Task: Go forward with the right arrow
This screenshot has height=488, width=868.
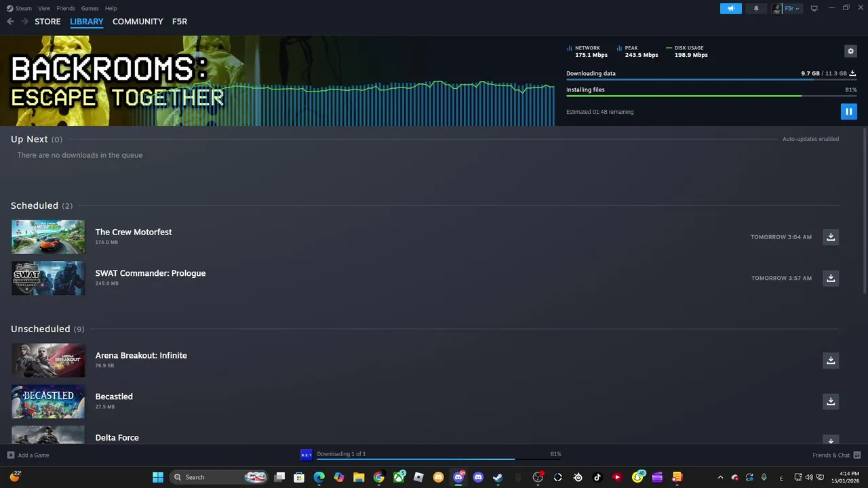Action: coord(24,22)
